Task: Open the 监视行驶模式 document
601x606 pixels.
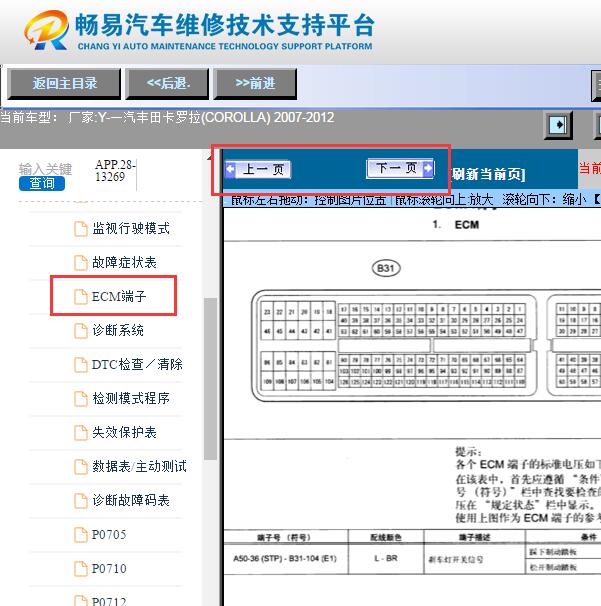Action: pos(131,228)
